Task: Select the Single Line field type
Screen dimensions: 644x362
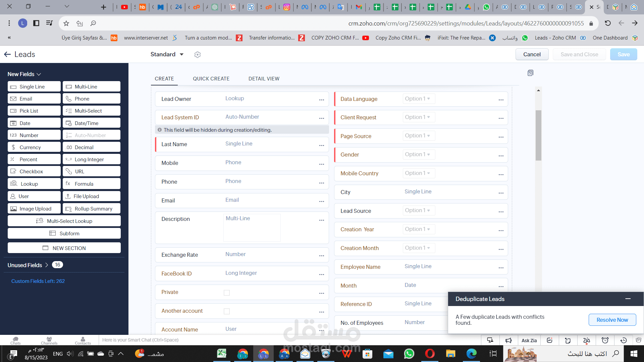Action: click(x=34, y=86)
